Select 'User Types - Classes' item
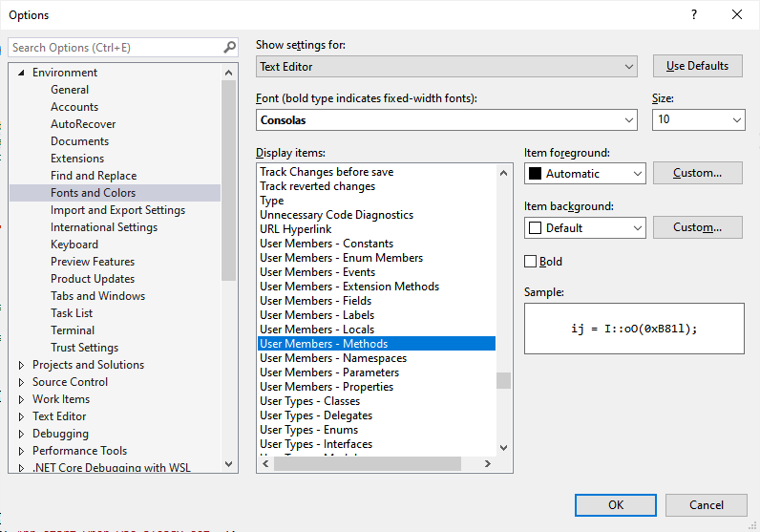 [376, 401]
